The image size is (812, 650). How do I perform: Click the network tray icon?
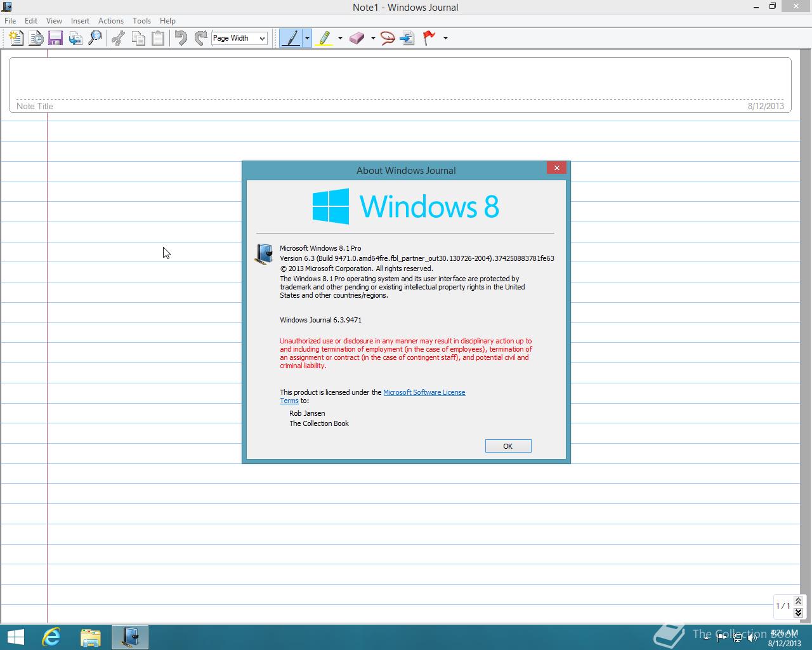(x=736, y=638)
